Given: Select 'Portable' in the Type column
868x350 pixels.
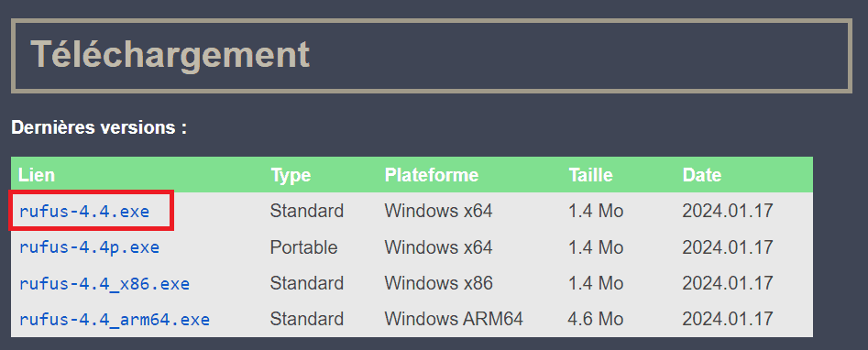Looking at the screenshot, I should click(x=303, y=247).
